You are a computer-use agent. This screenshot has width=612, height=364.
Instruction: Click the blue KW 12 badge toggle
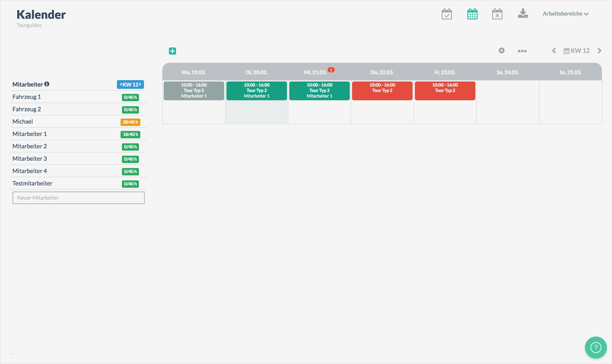(130, 84)
